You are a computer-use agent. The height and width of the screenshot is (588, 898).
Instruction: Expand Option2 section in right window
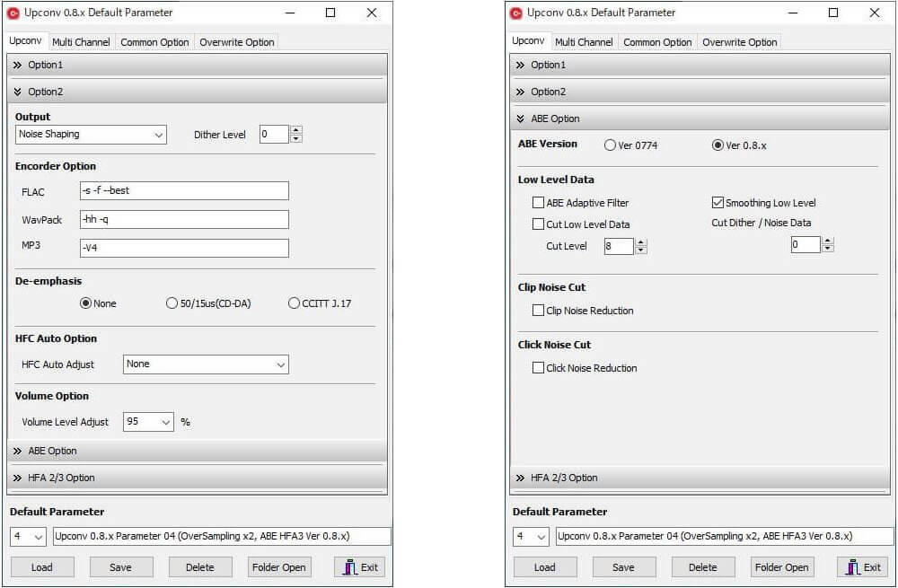(700, 92)
